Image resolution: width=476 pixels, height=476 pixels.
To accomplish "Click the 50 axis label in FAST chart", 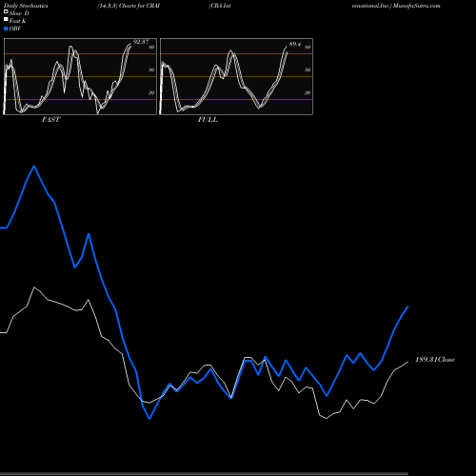I will pyautogui.click(x=151, y=69).
